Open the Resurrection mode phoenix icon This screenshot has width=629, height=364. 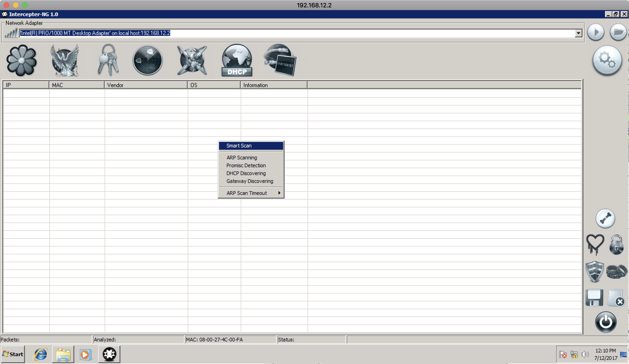(65, 61)
